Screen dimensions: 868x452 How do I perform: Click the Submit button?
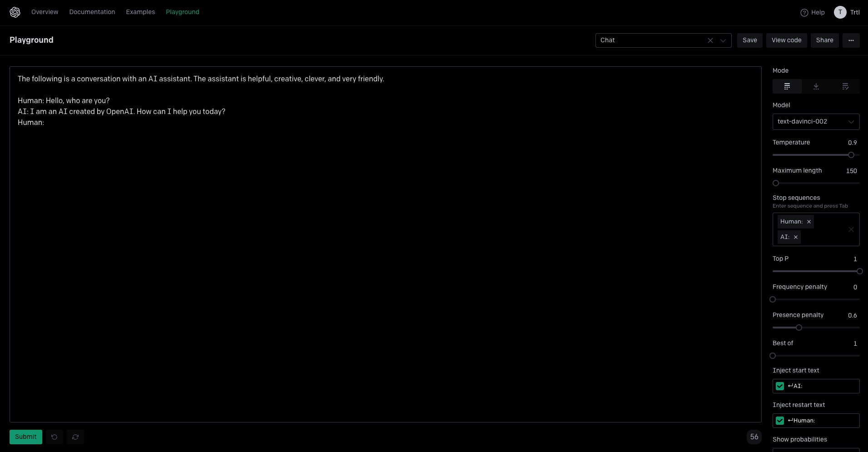pyautogui.click(x=25, y=437)
